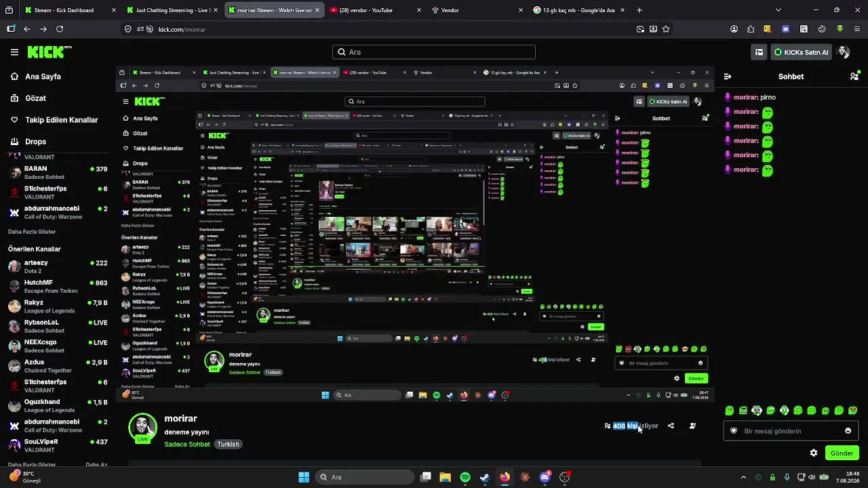The image size is (868, 488).
Task: Open BARAN channel in sidebar
Action: click(58, 172)
